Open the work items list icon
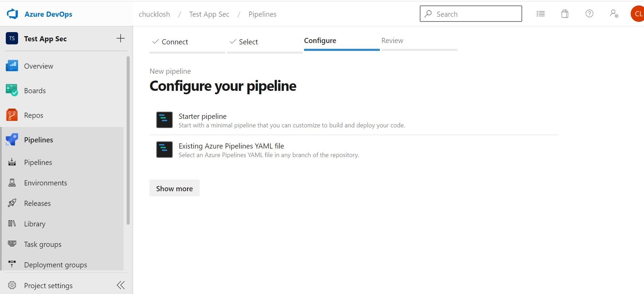644x294 pixels. coord(541,14)
